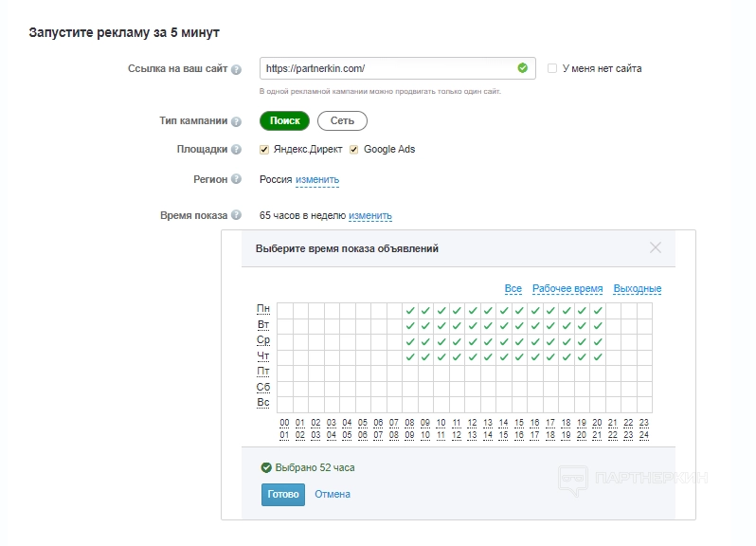756x546 pixels.
Task: Click 'изменить' link for display time
Action: click(369, 216)
